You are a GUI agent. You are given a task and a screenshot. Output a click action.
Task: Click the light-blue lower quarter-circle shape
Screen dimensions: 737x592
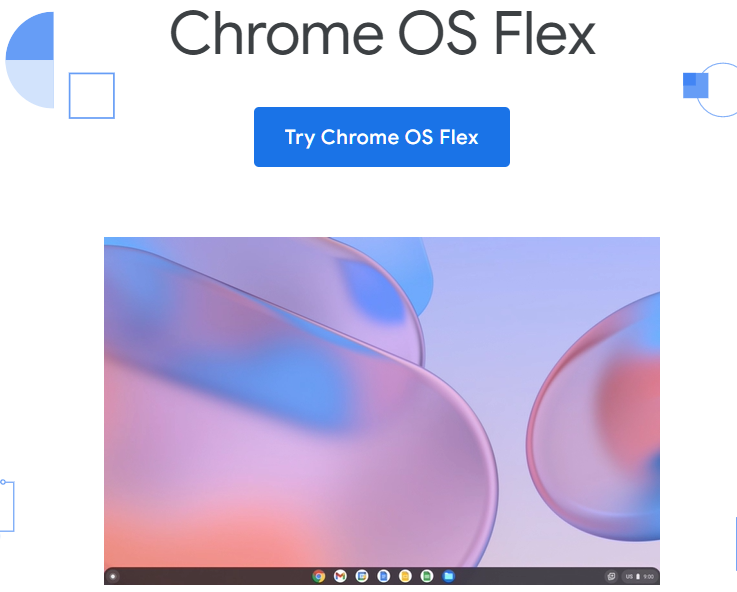30,84
